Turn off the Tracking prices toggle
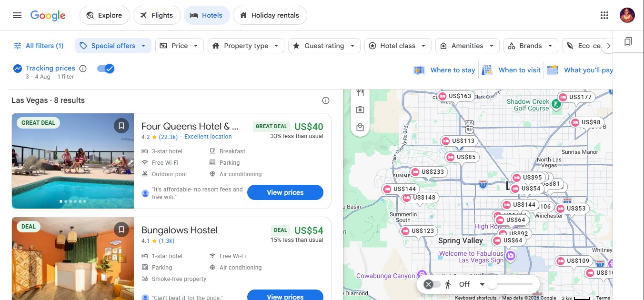Screen dimensions: 644x300 106,69
